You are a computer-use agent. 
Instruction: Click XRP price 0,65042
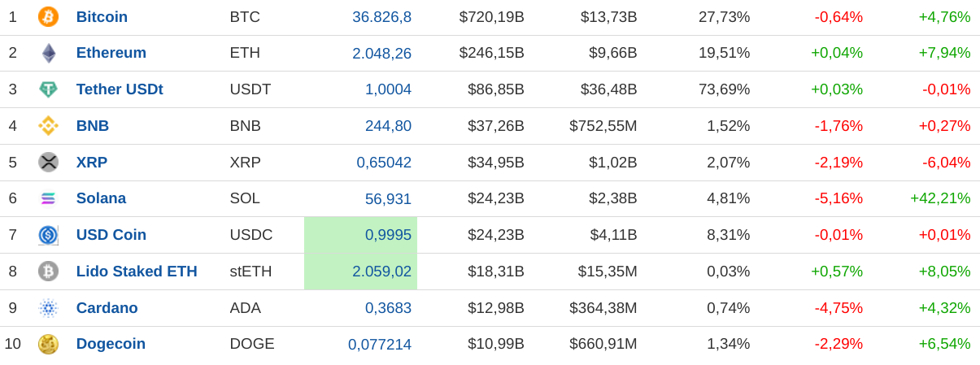tap(384, 163)
